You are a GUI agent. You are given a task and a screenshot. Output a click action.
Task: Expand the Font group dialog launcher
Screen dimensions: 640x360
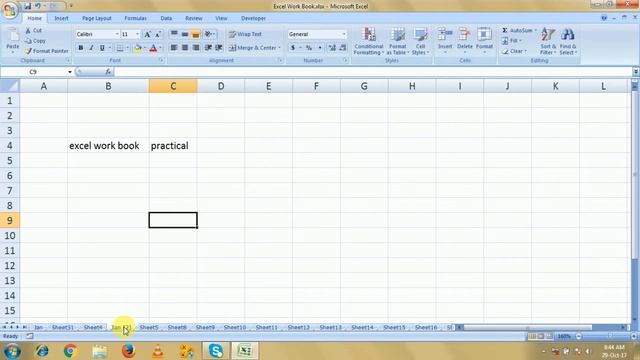coord(161,60)
